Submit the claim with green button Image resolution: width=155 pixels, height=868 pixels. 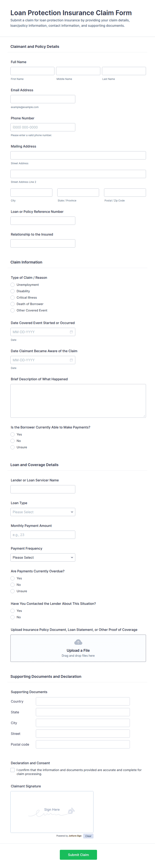[x=78, y=854]
